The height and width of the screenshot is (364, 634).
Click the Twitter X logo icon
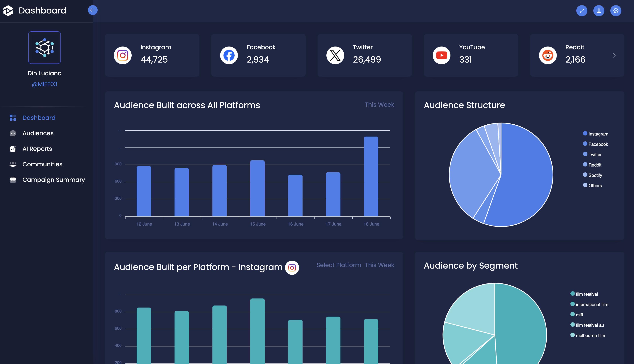tap(335, 55)
